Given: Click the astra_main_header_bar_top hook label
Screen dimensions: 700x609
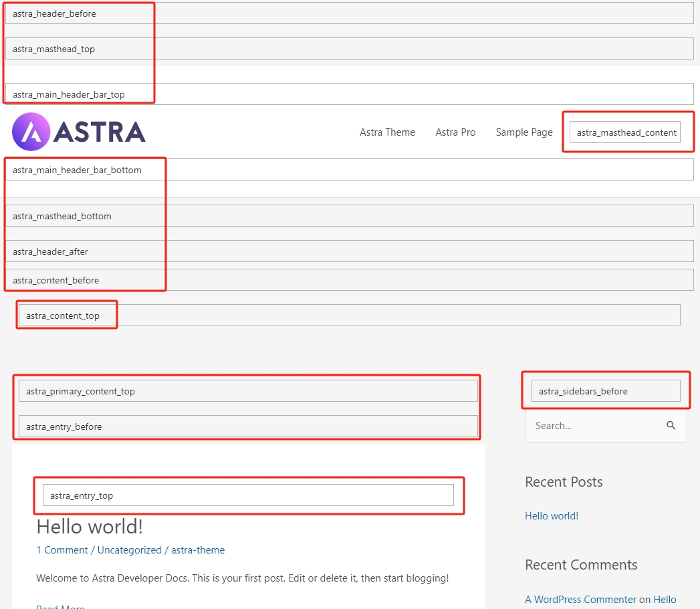Looking at the screenshot, I should pyautogui.click(x=69, y=95).
